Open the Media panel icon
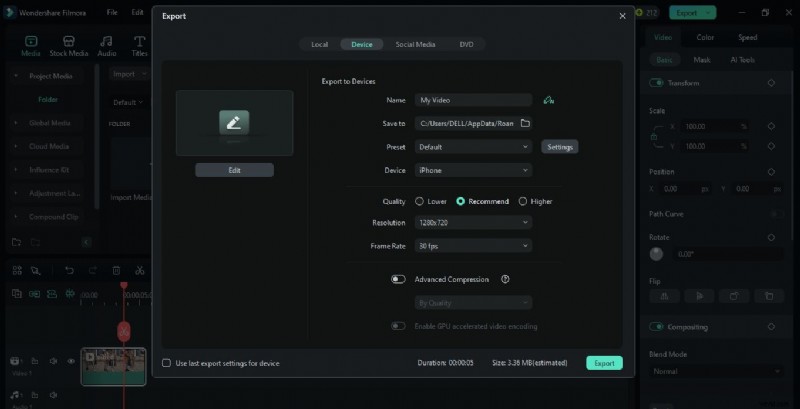 pos(30,45)
